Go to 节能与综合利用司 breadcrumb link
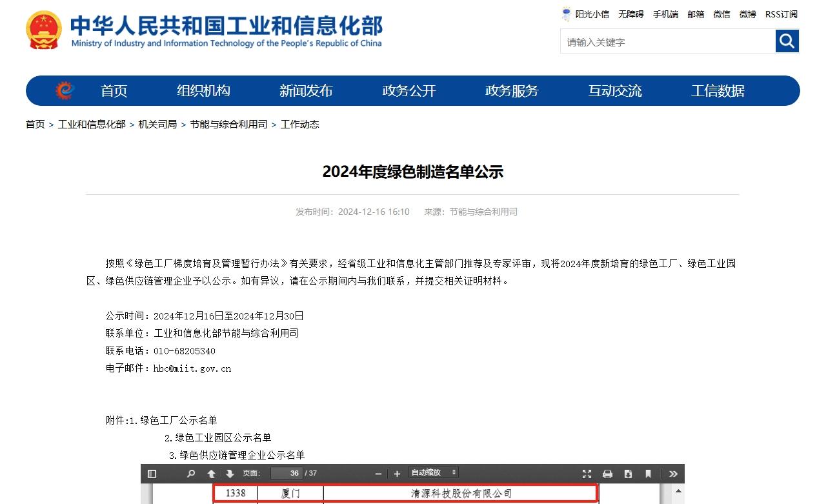 [228, 125]
